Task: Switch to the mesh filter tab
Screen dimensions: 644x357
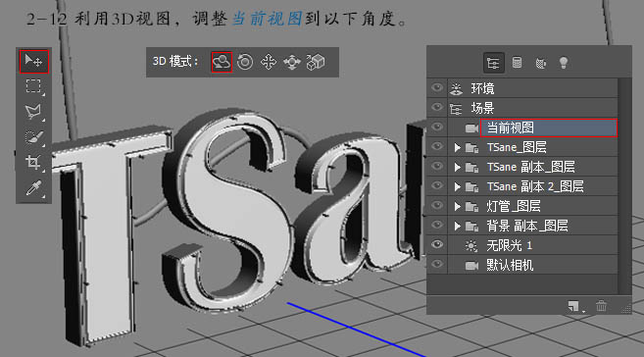Action: click(x=517, y=63)
